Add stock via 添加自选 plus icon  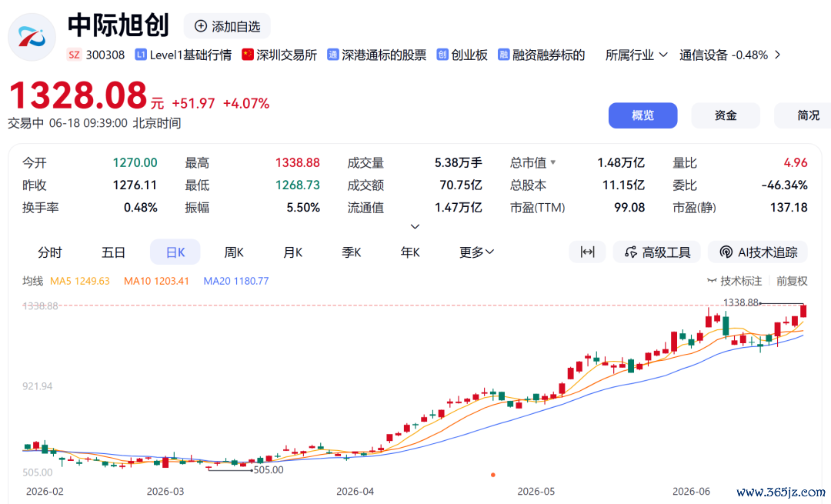pyautogui.click(x=201, y=26)
